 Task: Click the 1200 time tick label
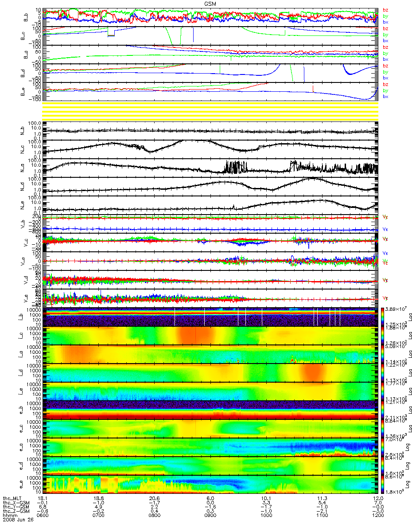[x=378, y=516]
